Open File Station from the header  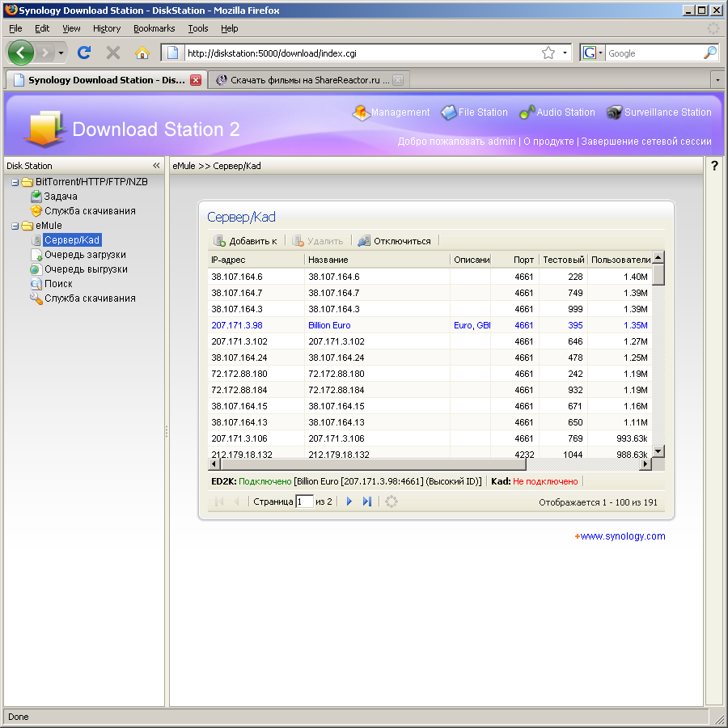[x=474, y=112]
